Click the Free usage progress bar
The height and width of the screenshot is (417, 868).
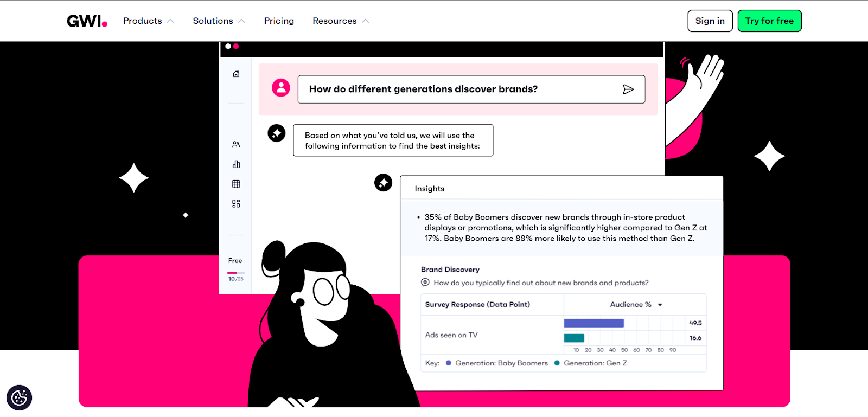(x=236, y=273)
